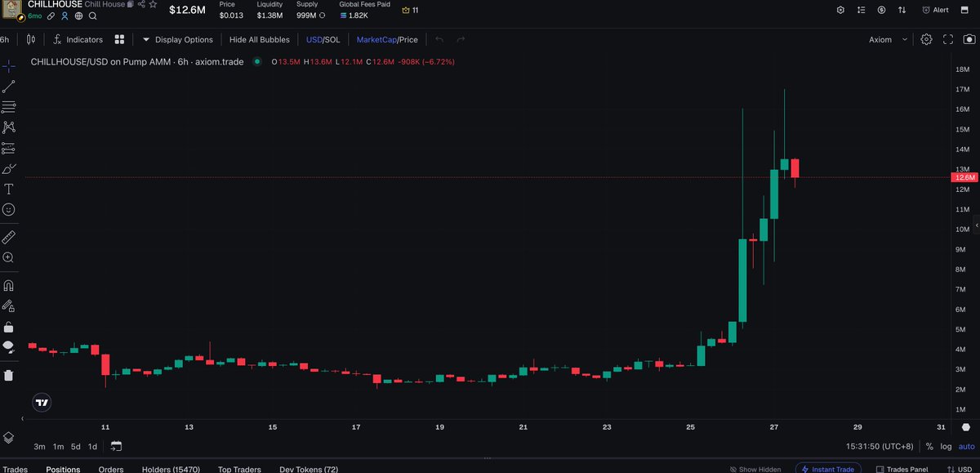Redo the last chart action

coord(461,39)
